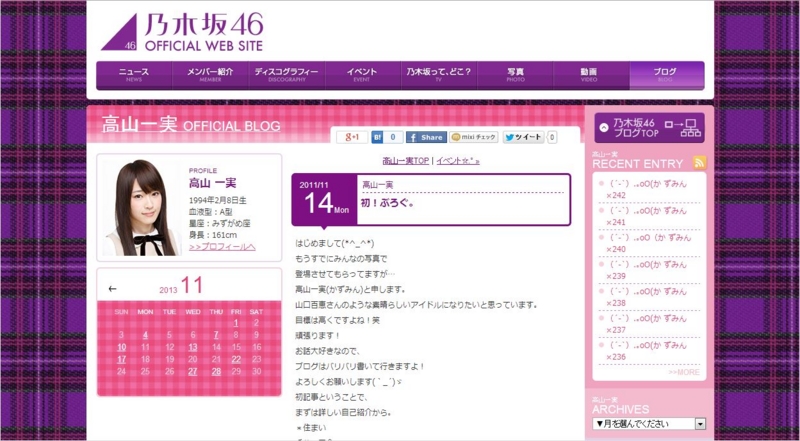Open the メンバー紹介 MEMBER menu

coord(210,76)
